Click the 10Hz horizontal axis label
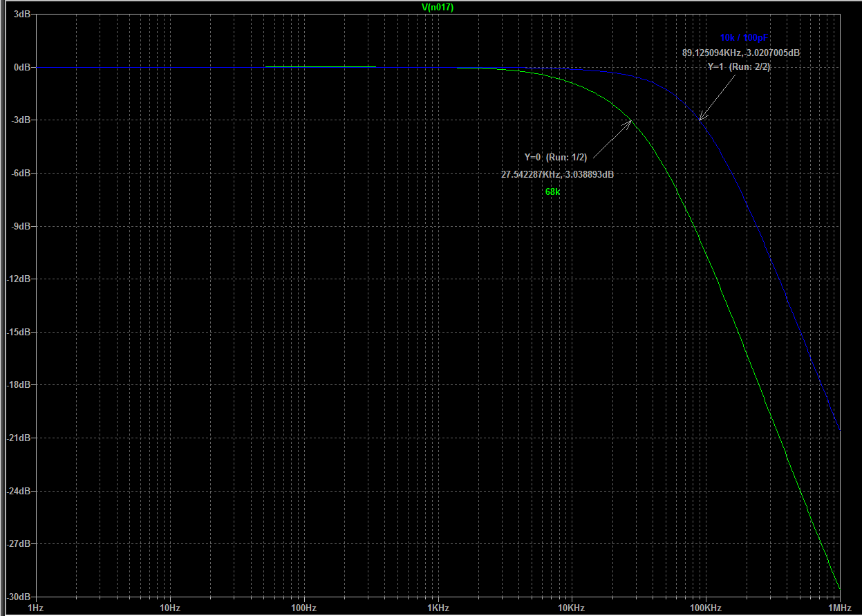 [169, 608]
